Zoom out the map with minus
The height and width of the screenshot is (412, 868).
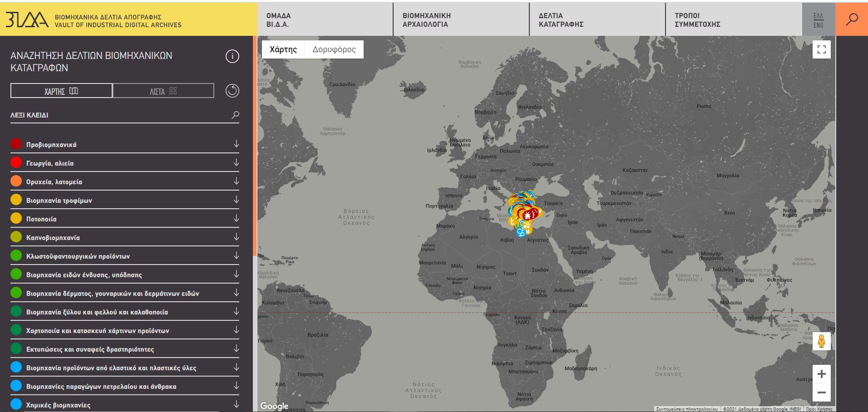pos(821,392)
